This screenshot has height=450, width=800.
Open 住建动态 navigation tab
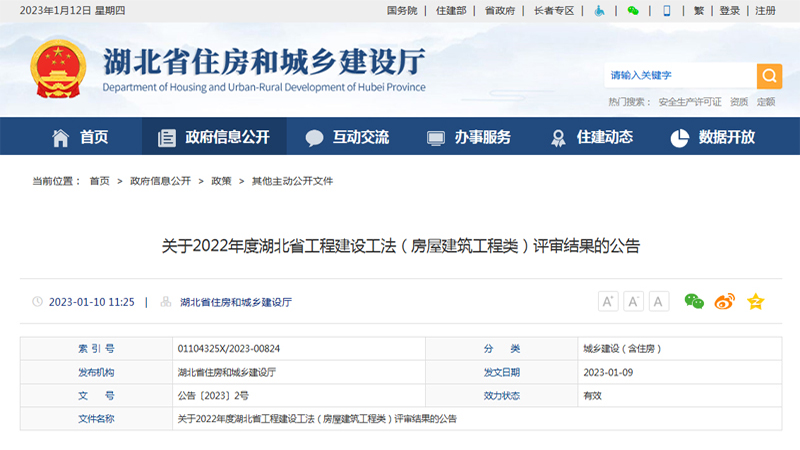[x=605, y=137]
